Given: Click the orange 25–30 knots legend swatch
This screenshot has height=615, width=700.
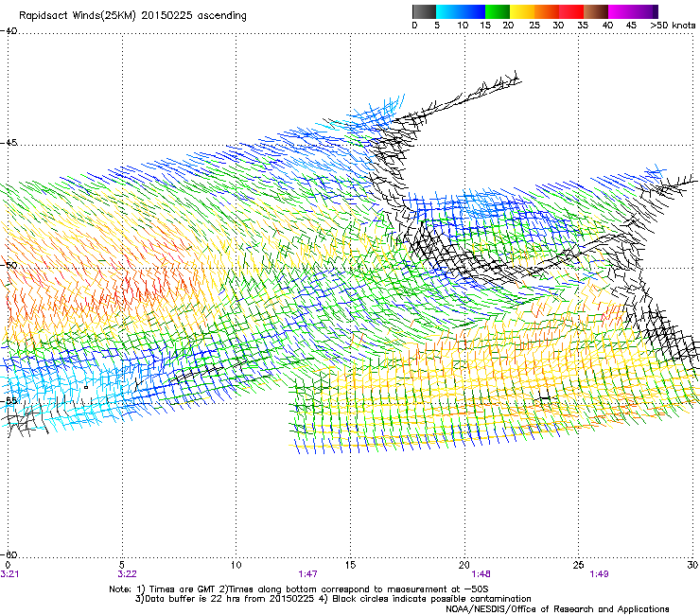Looking at the screenshot, I should (547, 11).
